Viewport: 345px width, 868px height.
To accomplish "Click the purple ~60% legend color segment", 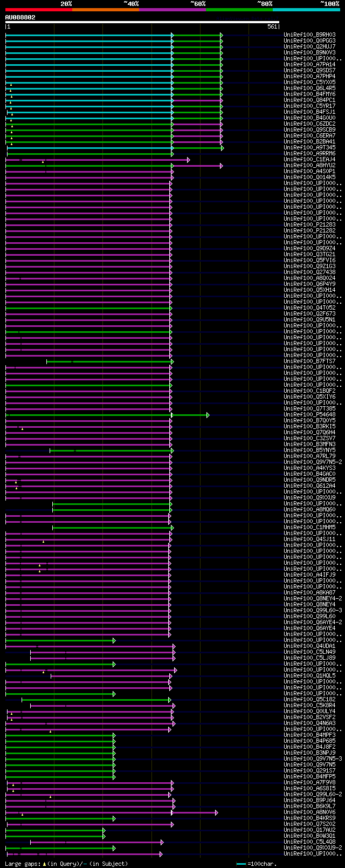I will [172, 10].
